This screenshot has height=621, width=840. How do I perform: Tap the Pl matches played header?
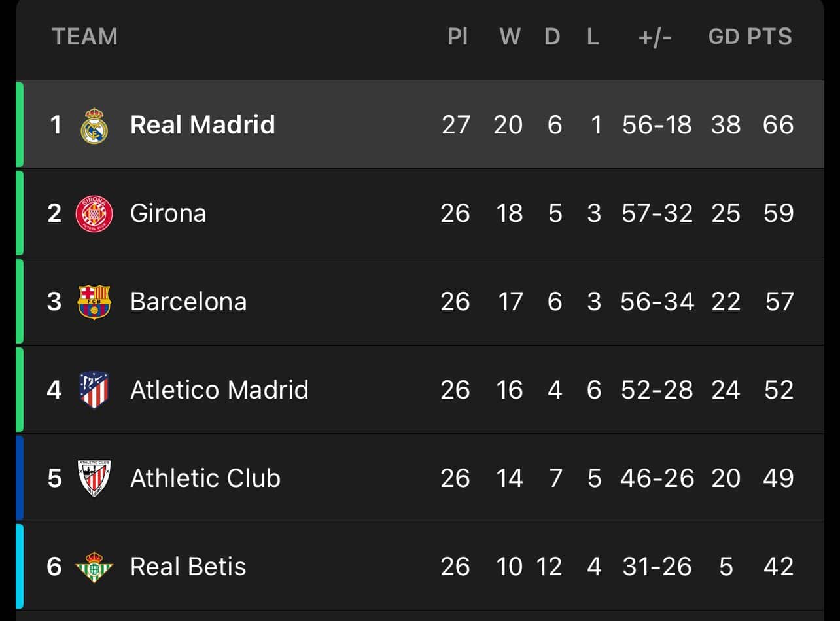[458, 37]
